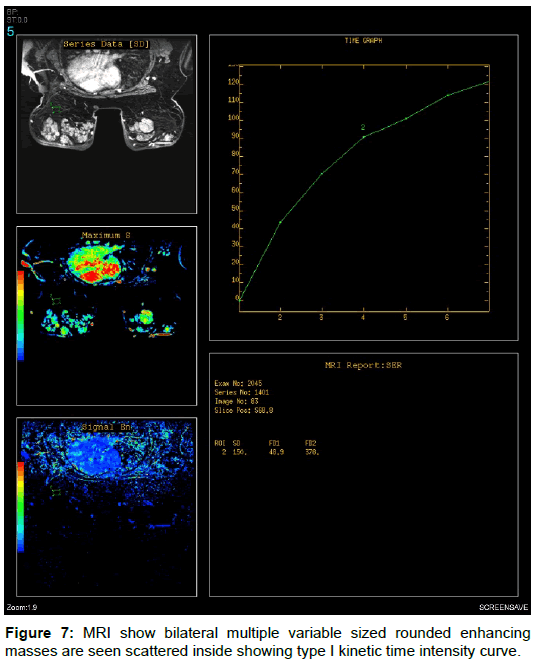Click the Signal Enhancement color scale bar

click(20, 507)
